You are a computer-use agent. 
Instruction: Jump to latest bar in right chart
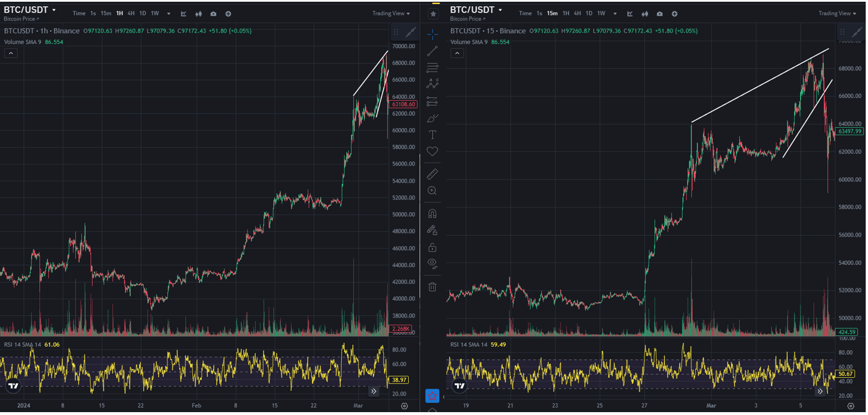[x=820, y=391]
